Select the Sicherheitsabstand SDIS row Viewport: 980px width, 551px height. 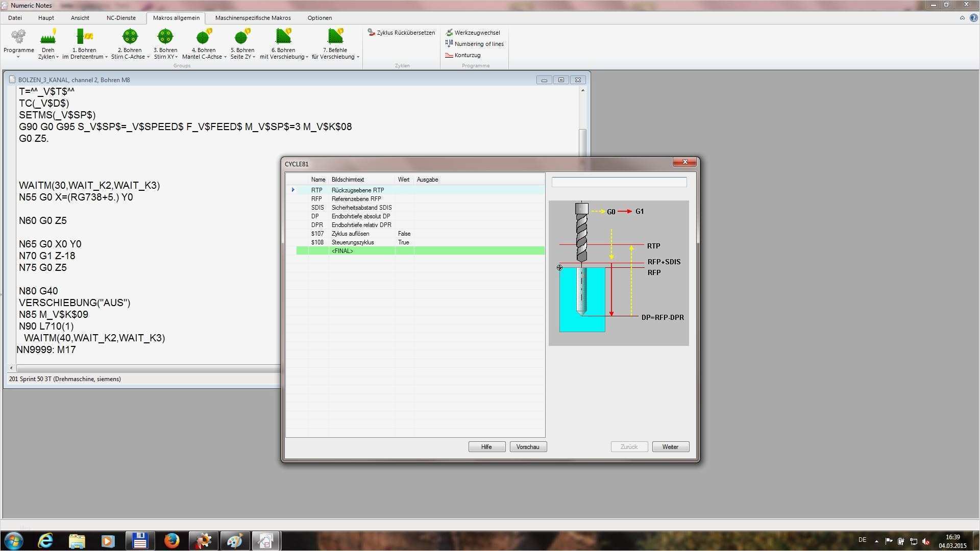pyautogui.click(x=361, y=208)
